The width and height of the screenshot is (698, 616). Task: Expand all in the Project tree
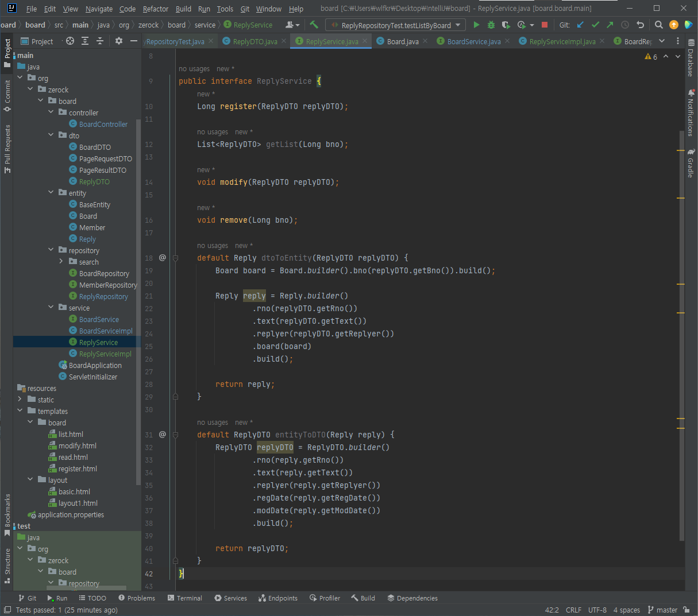[85, 41]
